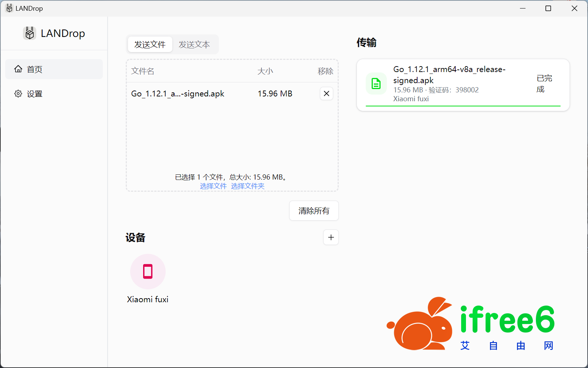This screenshot has width=588, height=368.
Task: Click the home icon beside 首页
Action: (18, 69)
